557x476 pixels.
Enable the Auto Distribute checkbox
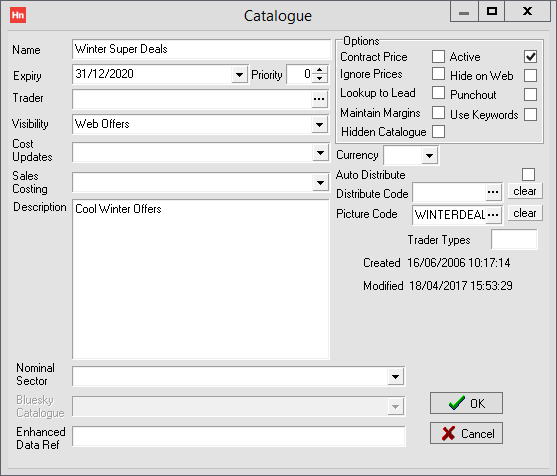pos(528,174)
